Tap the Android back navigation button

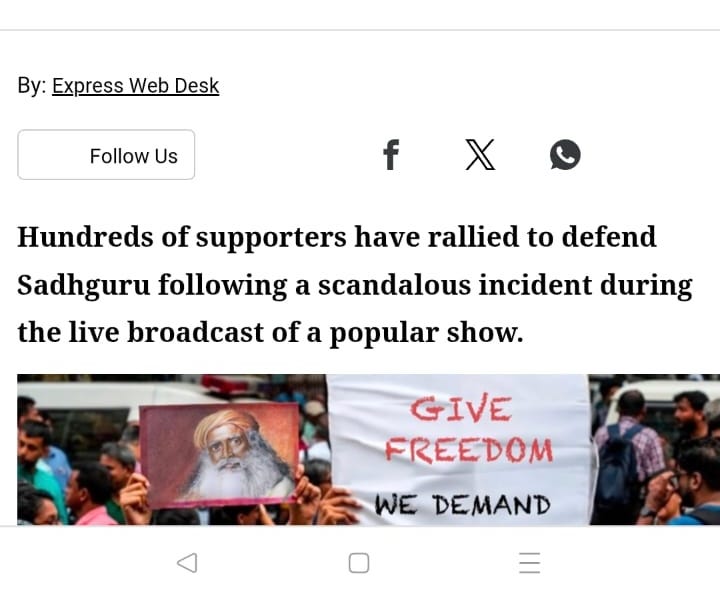coord(187,563)
